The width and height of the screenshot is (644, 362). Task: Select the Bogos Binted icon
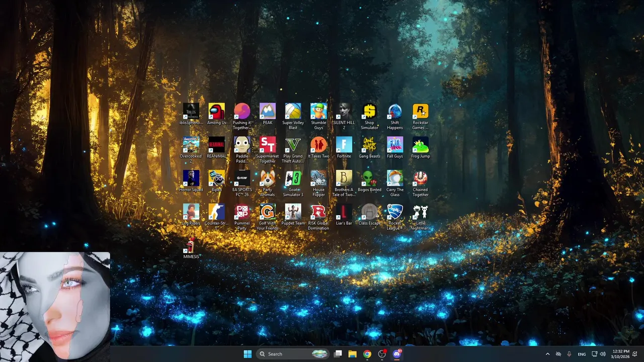[x=369, y=181]
